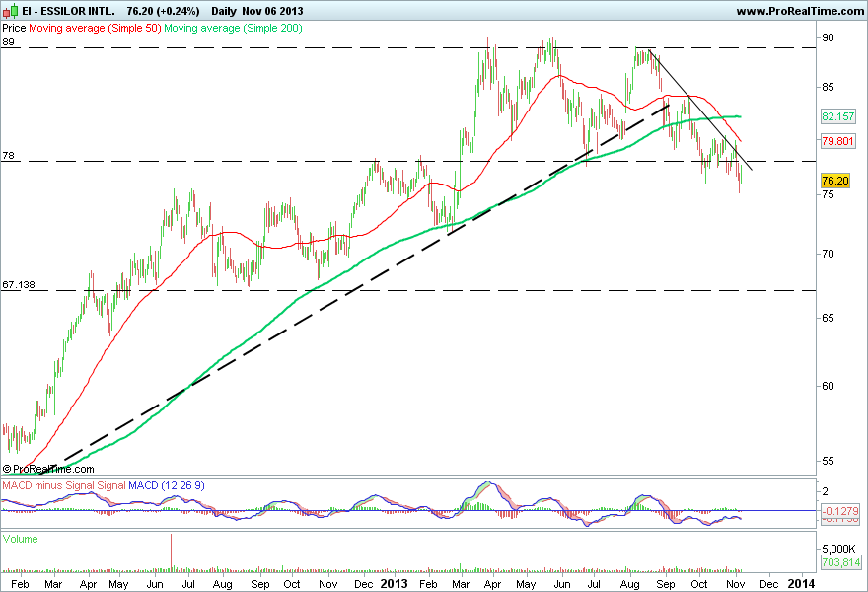Click the '70' tick on the price axis
The image size is (868, 592).
[829, 254]
